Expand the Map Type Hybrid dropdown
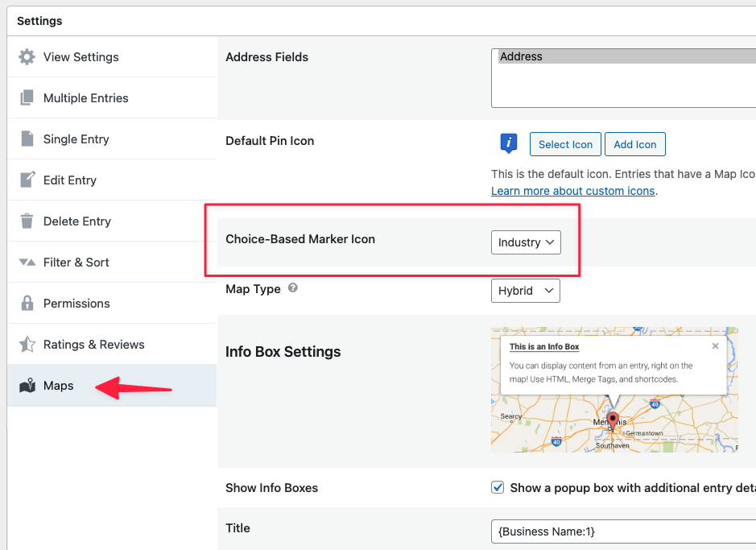The image size is (756, 550). 525,291
